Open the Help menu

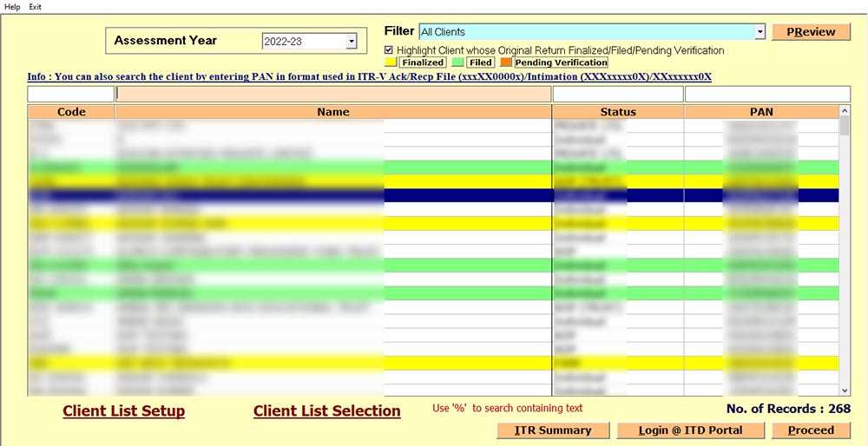(12, 6)
